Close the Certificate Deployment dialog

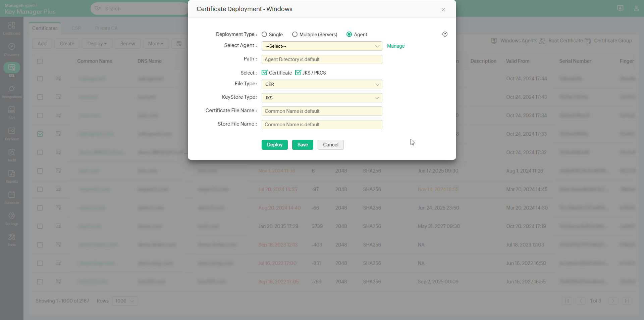[x=443, y=10]
